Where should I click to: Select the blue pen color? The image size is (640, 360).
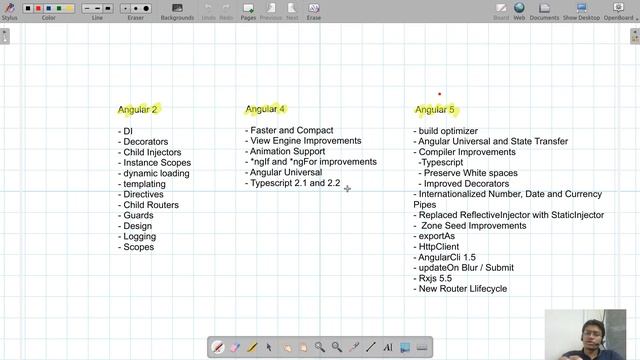49,8
